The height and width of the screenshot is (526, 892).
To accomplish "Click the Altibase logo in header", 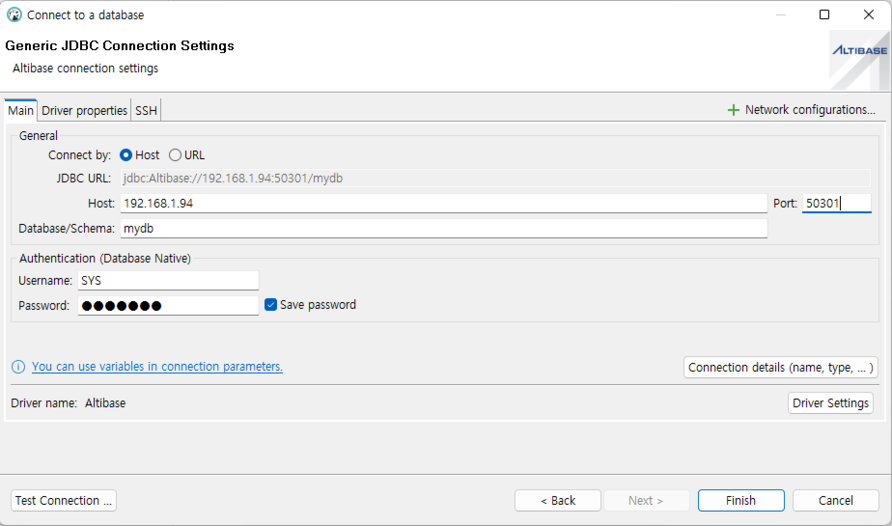I will 858,51.
